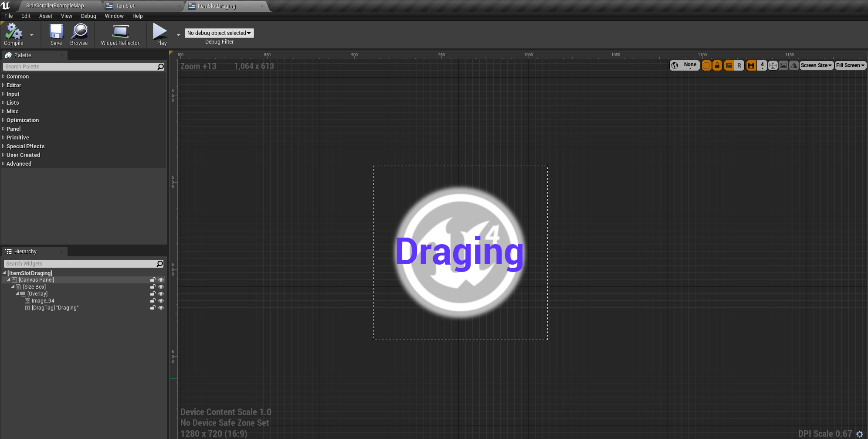This screenshot has height=439, width=868.
Task: Toggle lock on Canvas Panel row
Action: (153, 280)
